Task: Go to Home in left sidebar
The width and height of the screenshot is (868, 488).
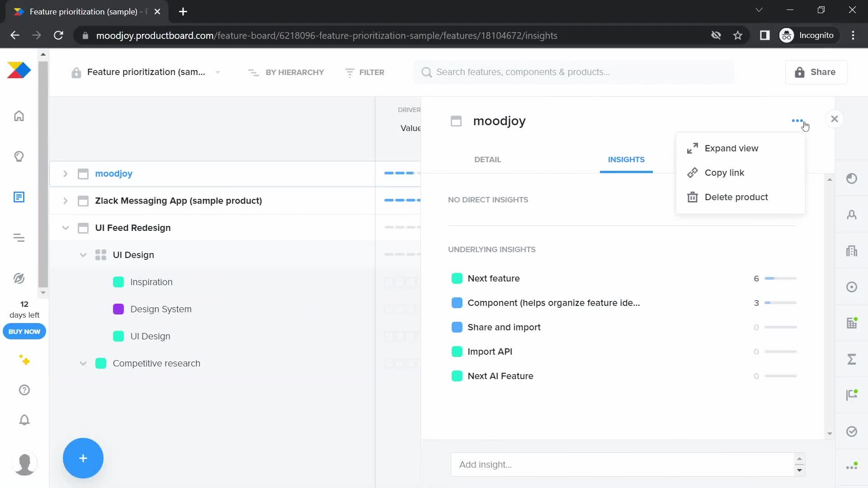Action: tap(19, 116)
